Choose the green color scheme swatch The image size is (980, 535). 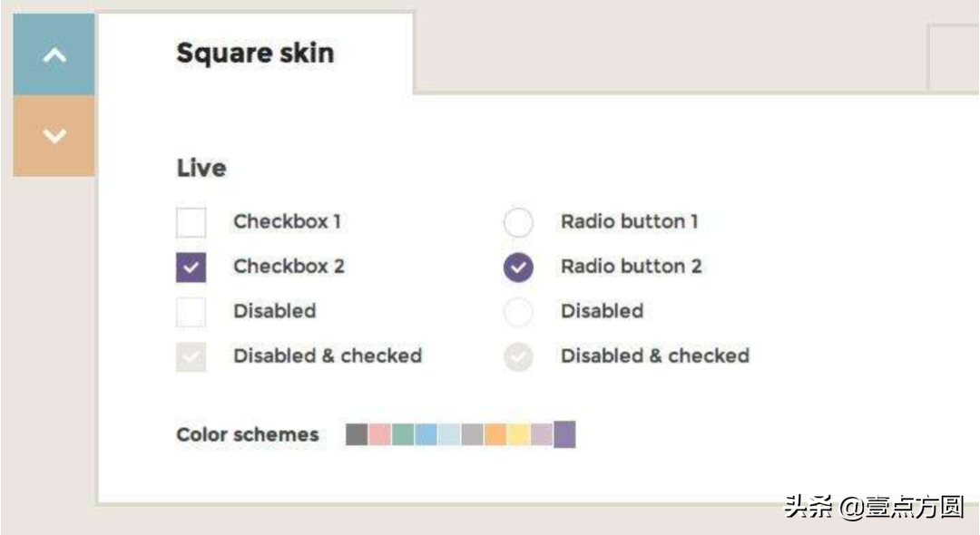click(403, 434)
